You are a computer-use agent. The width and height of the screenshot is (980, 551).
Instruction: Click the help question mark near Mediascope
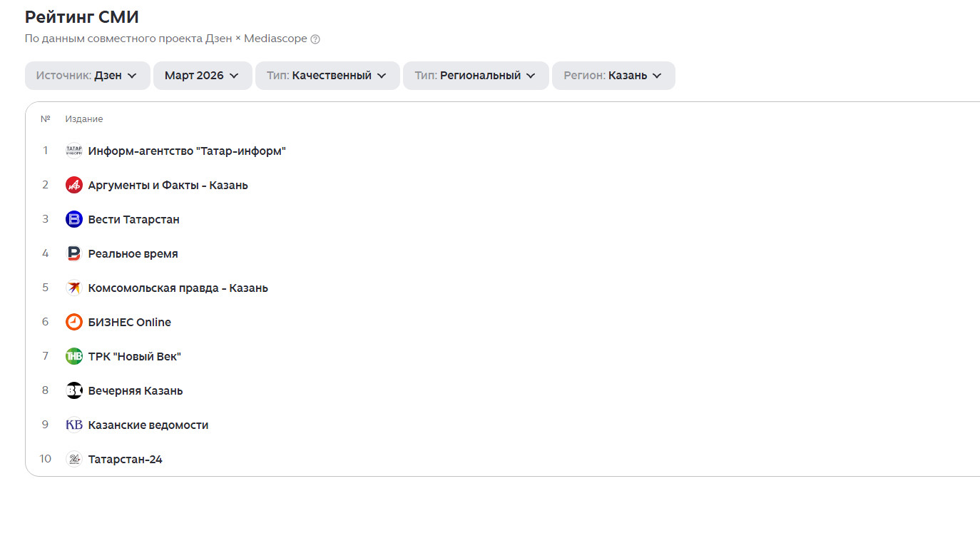pos(315,39)
